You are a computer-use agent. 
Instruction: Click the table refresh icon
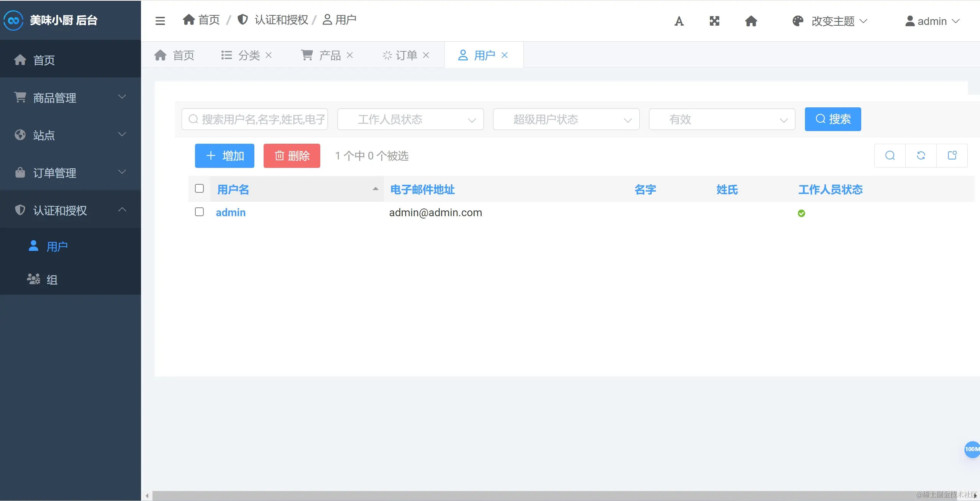pyautogui.click(x=921, y=156)
